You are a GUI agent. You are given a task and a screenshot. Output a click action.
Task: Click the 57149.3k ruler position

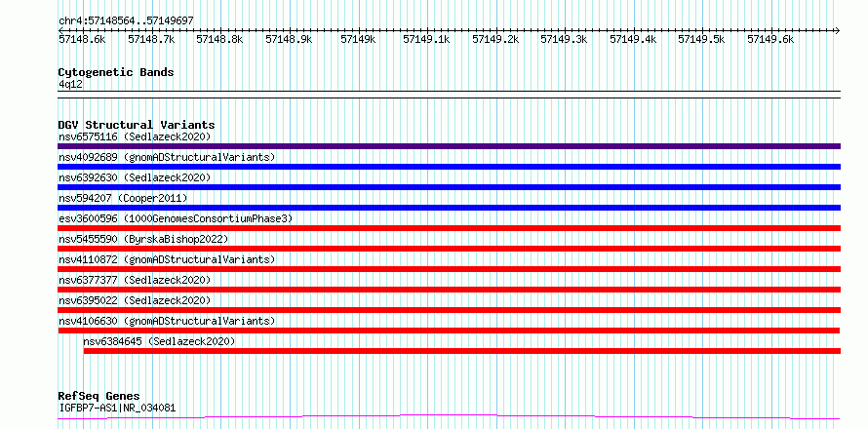[x=564, y=39]
